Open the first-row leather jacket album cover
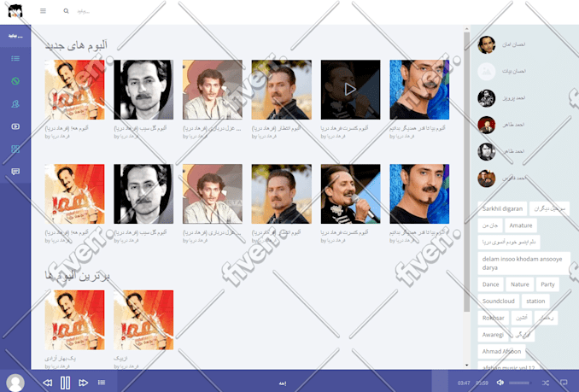579x392 pixels. point(281,90)
